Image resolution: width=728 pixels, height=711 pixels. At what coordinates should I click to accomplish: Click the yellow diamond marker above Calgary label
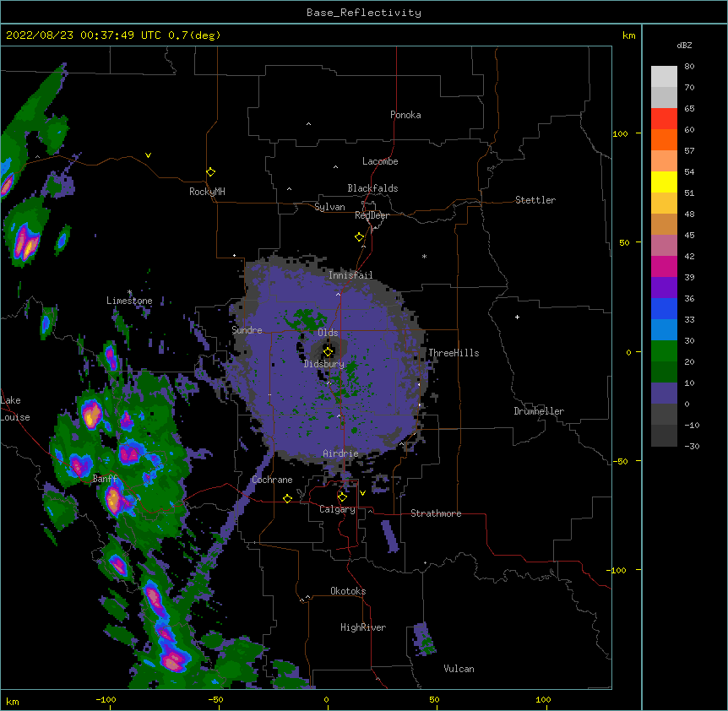(342, 497)
